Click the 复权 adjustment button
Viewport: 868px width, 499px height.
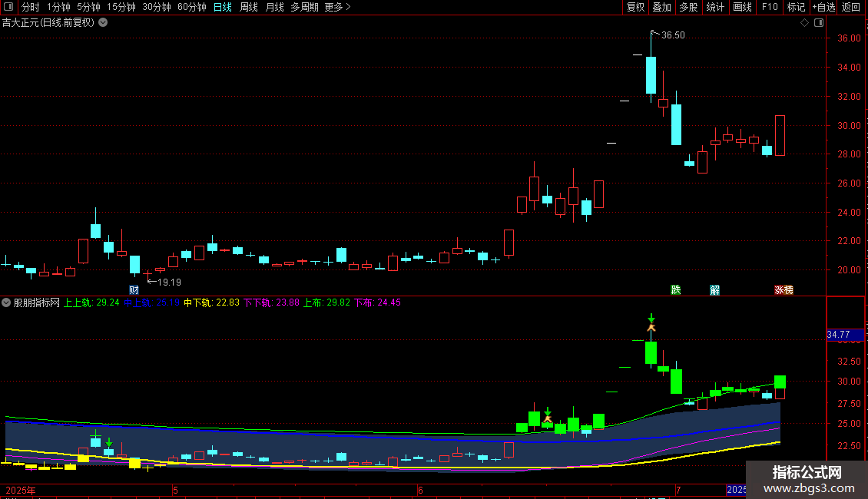point(635,7)
